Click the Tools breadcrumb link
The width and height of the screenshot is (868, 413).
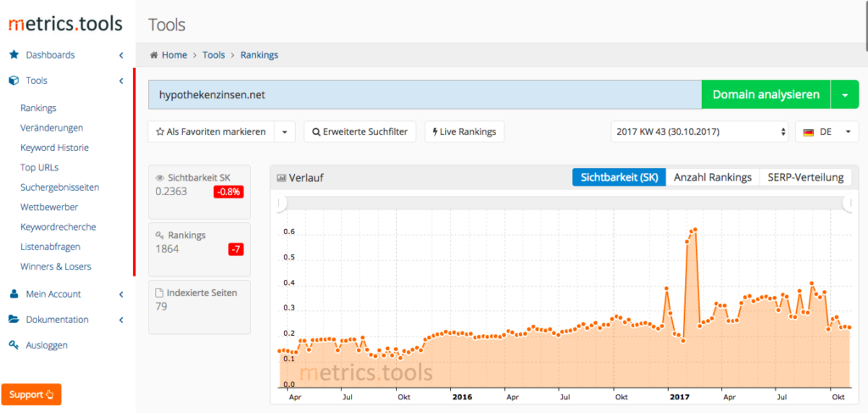click(x=214, y=55)
